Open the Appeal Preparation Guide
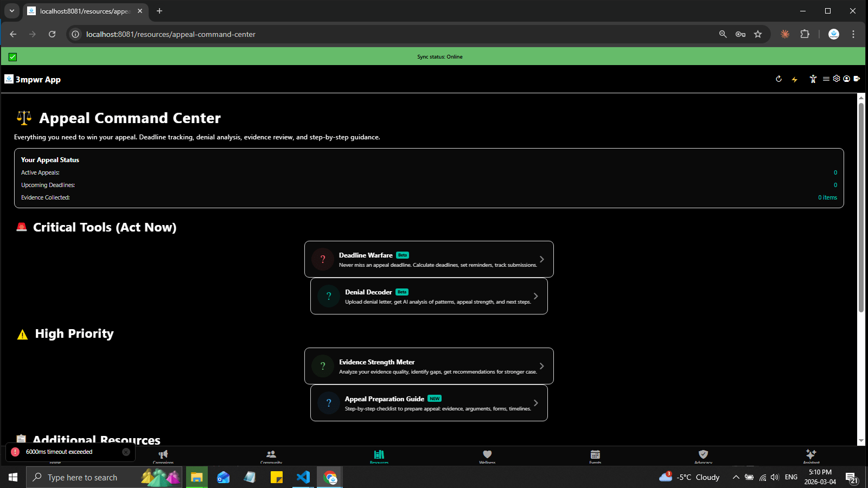This screenshot has height=488, width=868. [429, 403]
